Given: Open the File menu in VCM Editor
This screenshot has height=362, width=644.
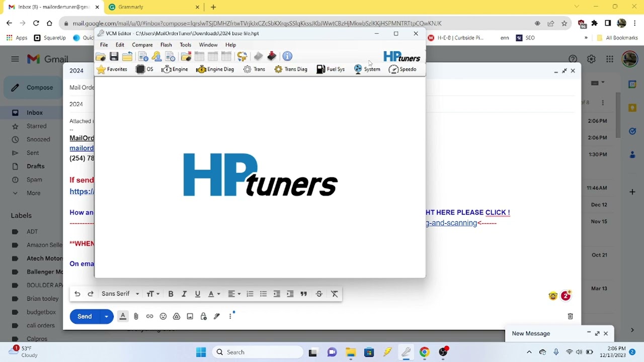Looking at the screenshot, I should pos(104,45).
